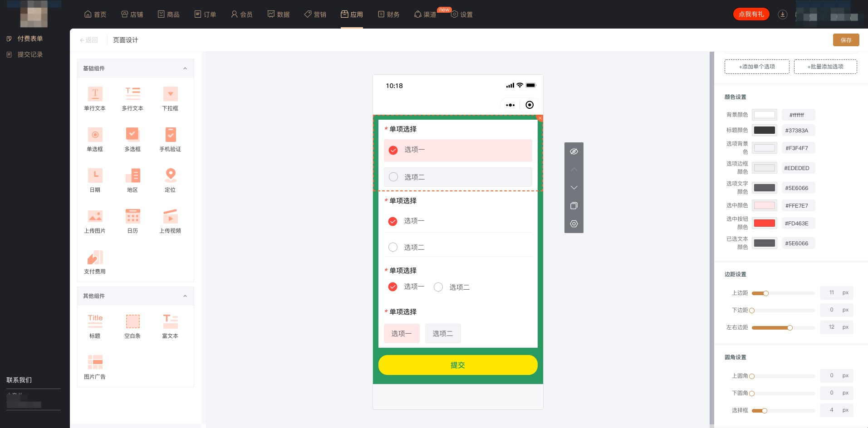868x428 pixels.
Task: Click the 左右边距 slider handle
Action: (x=790, y=328)
